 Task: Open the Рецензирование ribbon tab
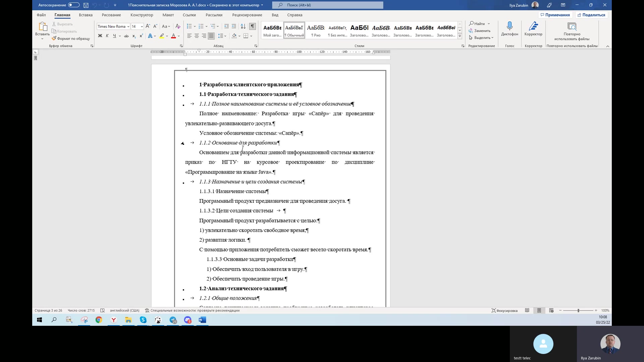pos(247,15)
